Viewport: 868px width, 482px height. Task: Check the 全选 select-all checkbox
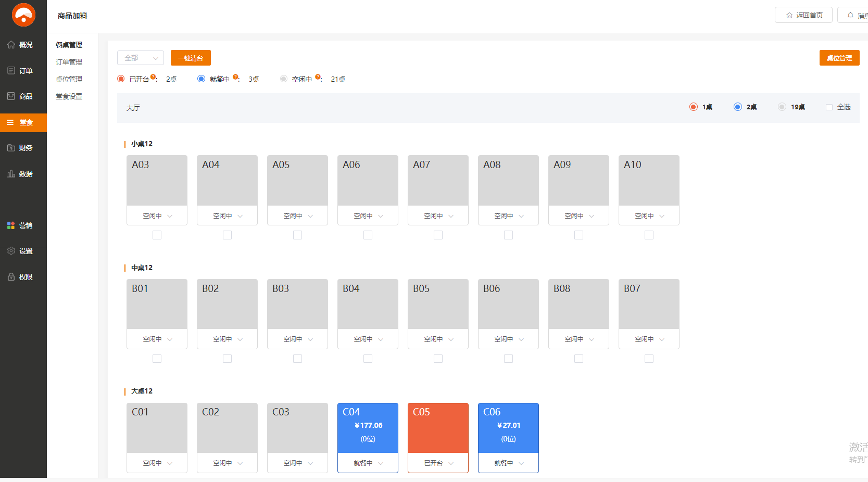[x=829, y=107]
